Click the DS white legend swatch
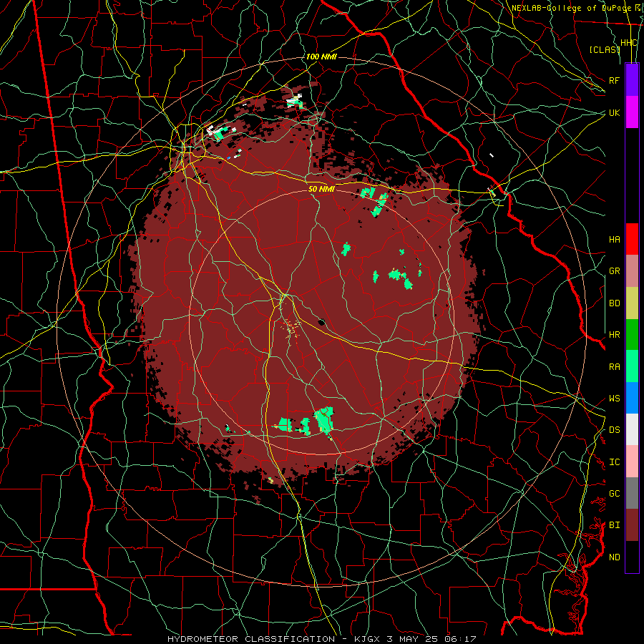The height and width of the screenshot is (644, 644). 632,429
